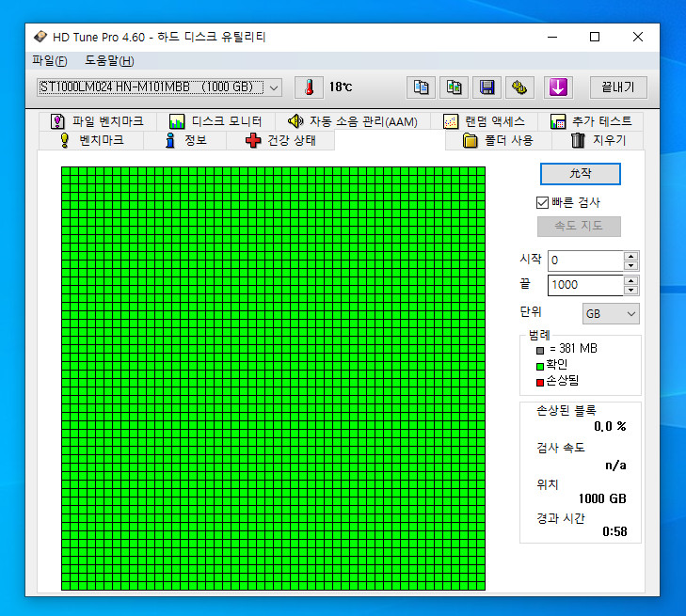686x616 pixels.
Task: Open the 도움말(H) menu
Action: click(x=109, y=61)
